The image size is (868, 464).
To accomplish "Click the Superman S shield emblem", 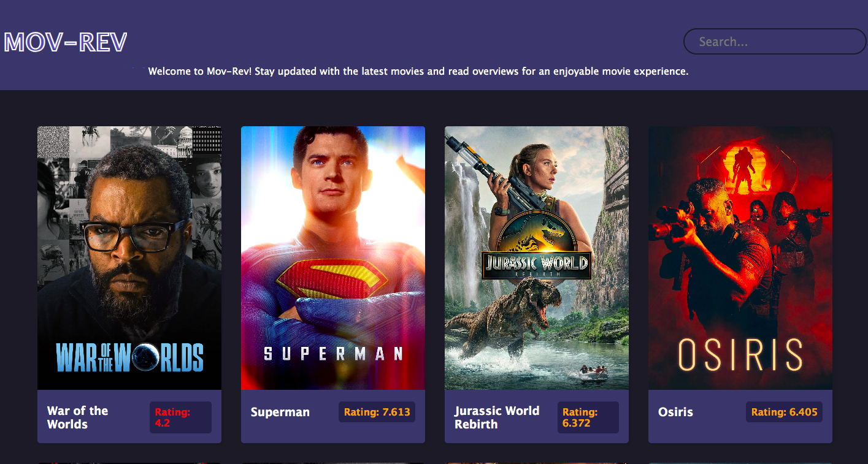I will pos(332,280).
